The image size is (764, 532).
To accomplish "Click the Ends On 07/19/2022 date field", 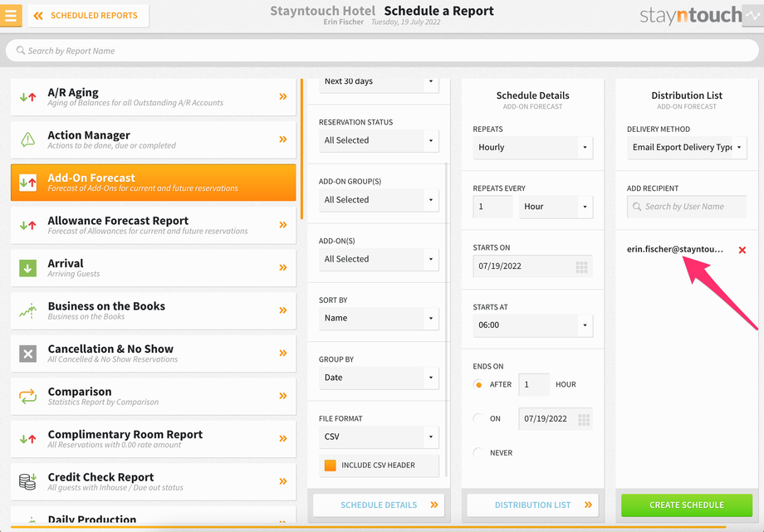I will 556,419.
